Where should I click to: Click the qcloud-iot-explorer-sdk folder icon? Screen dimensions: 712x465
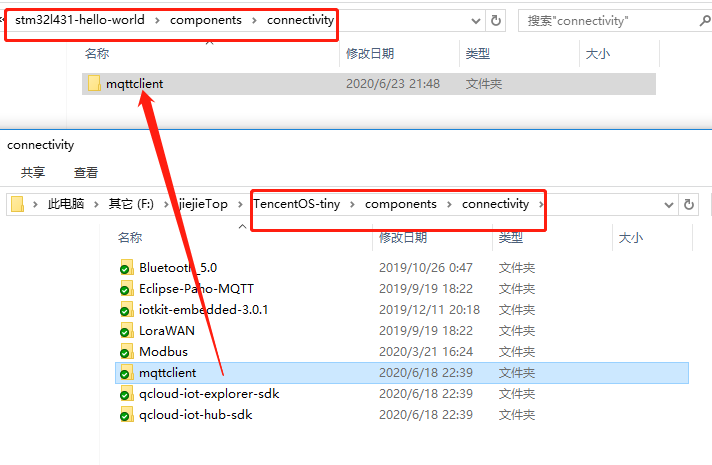126,394
